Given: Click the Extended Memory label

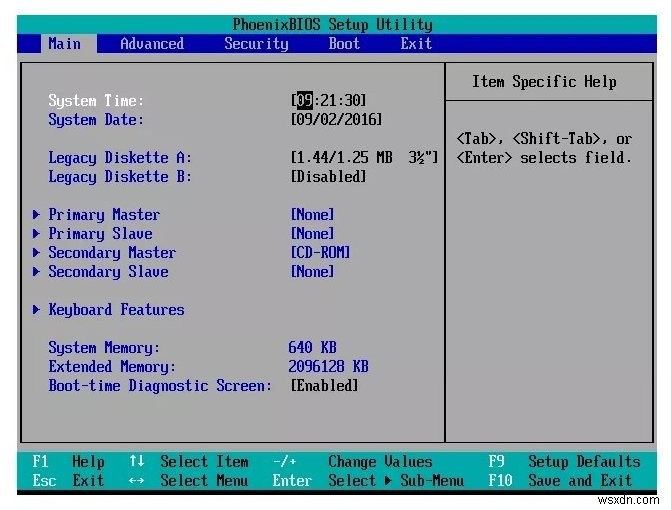Looking at the screenshot, I should tap(112, 367).
